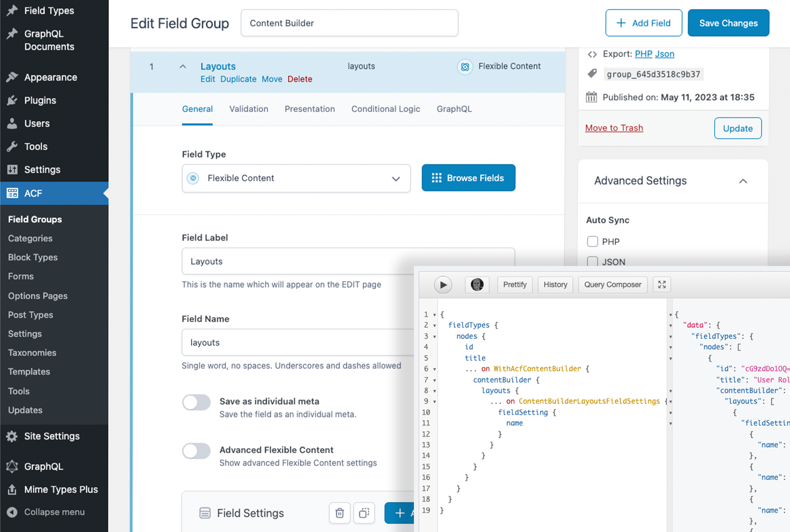Turn on Advanced Flexible Content switch
This screenshot has height=532, width=790.
[196, 451]
